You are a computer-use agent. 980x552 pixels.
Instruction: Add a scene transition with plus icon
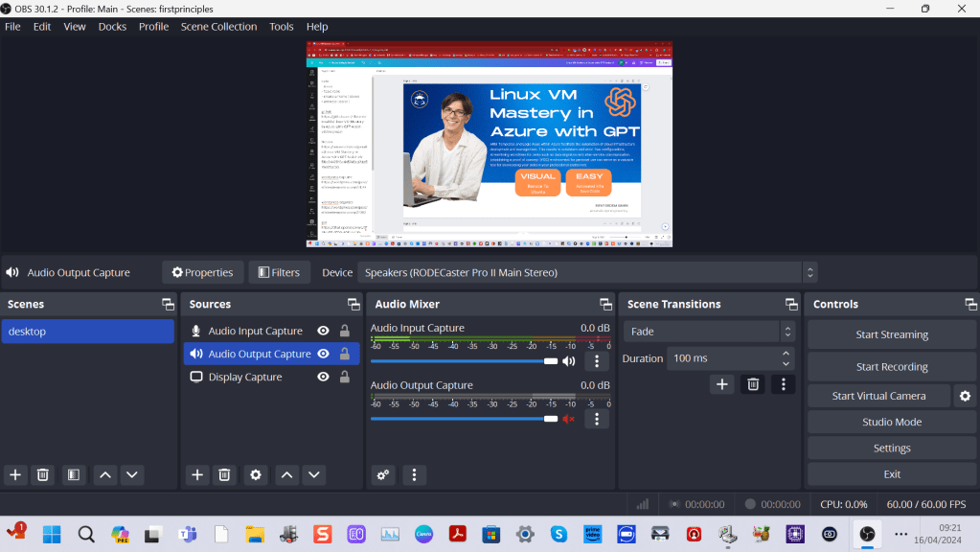pos(722,384)
